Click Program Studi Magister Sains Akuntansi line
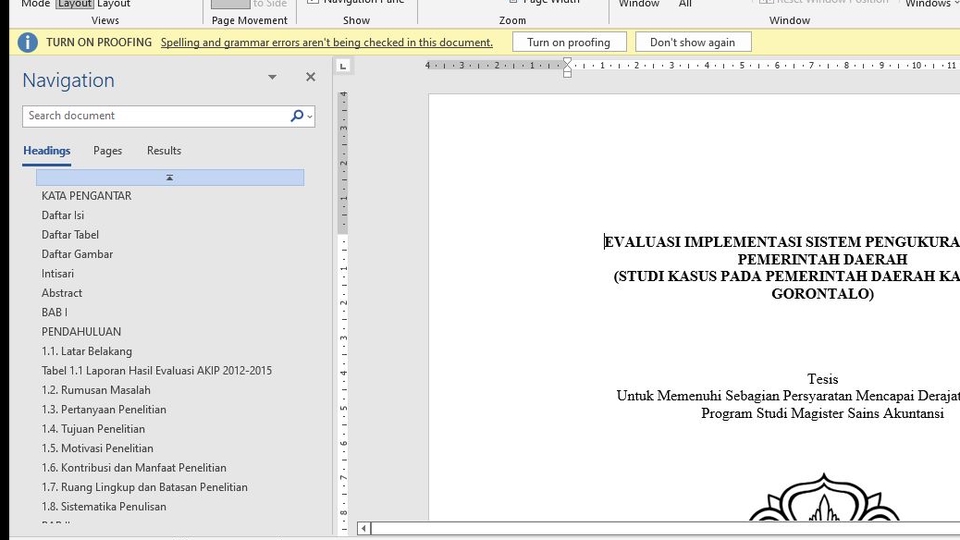960x540 pixels. coord(822,413)
